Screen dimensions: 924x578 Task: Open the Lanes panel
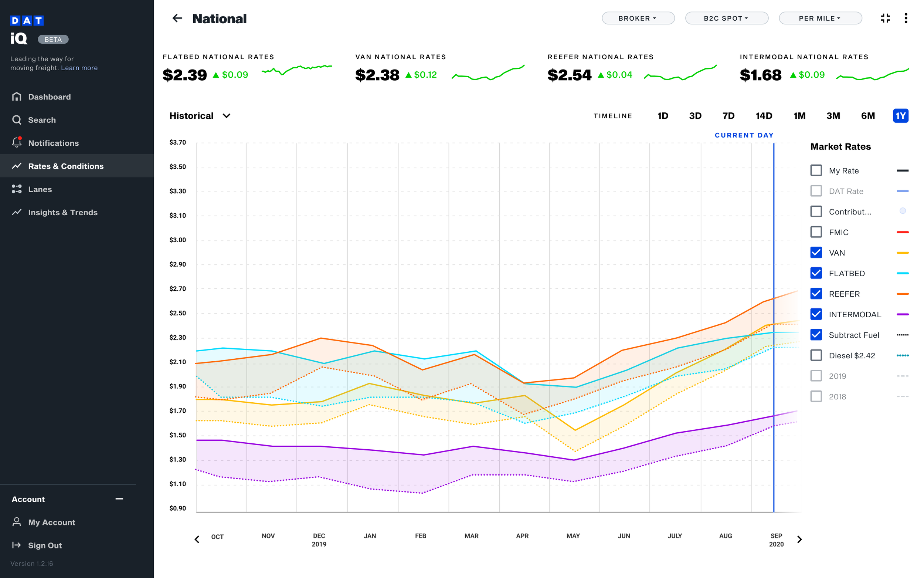pos(40,189)
